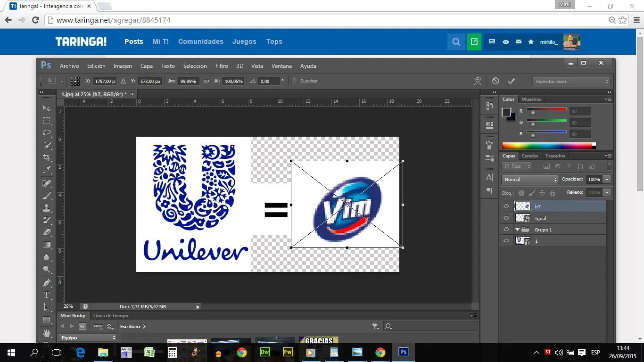This screenshot has height=362, width=644.
Task: Cancel the transform with the circle-slash icon
Action: pos(495,81)
